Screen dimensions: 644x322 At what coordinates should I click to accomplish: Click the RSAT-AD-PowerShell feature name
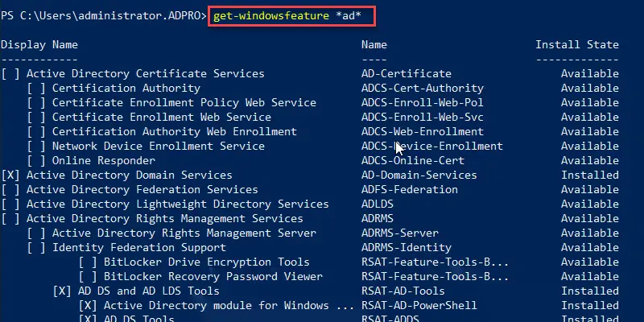point(419,306)
